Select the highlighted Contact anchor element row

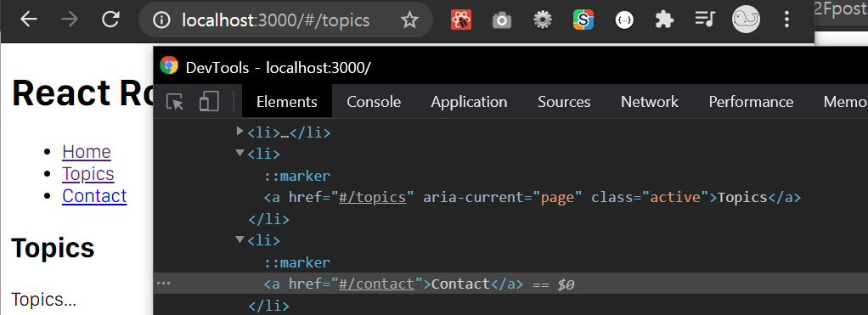510,284
